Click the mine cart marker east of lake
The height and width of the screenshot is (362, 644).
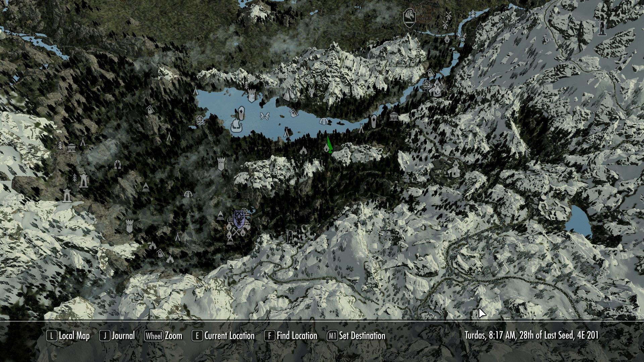point(394,117)
